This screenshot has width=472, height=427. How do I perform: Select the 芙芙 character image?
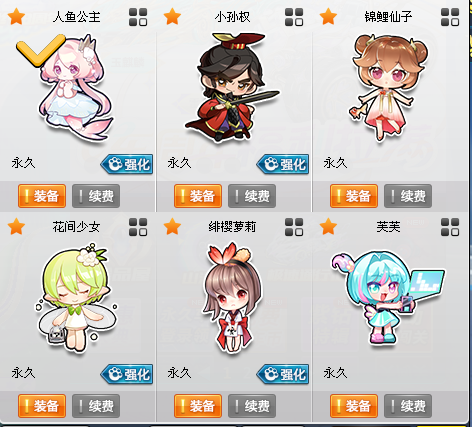[x=388, y=297]
